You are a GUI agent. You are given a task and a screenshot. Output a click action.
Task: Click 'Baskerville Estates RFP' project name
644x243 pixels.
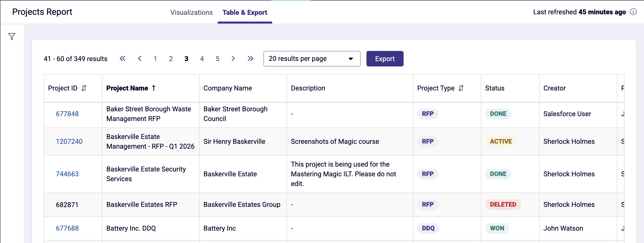(142, 204)
